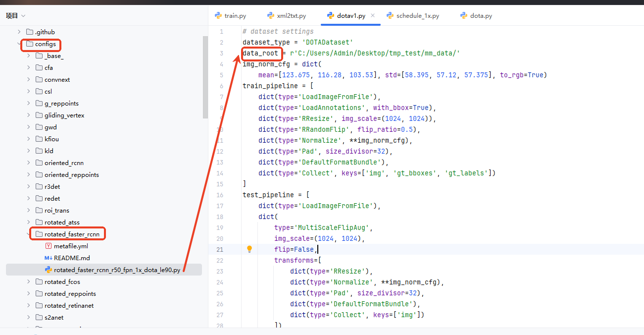644x335 pixels.
Task: Click the Python icon on xml2txt.py tab
Action: [271, 16]
